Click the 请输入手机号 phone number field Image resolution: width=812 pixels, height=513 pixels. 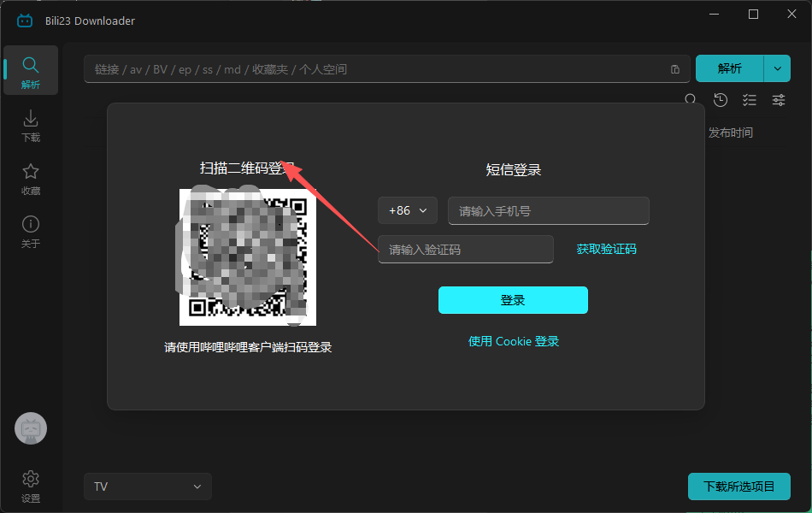click(549, 211)
